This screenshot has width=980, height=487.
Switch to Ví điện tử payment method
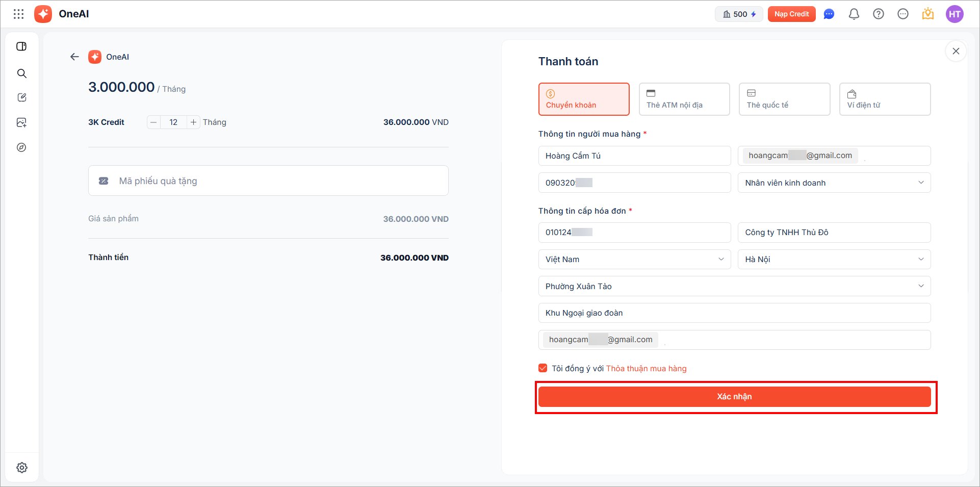(x=885, y=99)
